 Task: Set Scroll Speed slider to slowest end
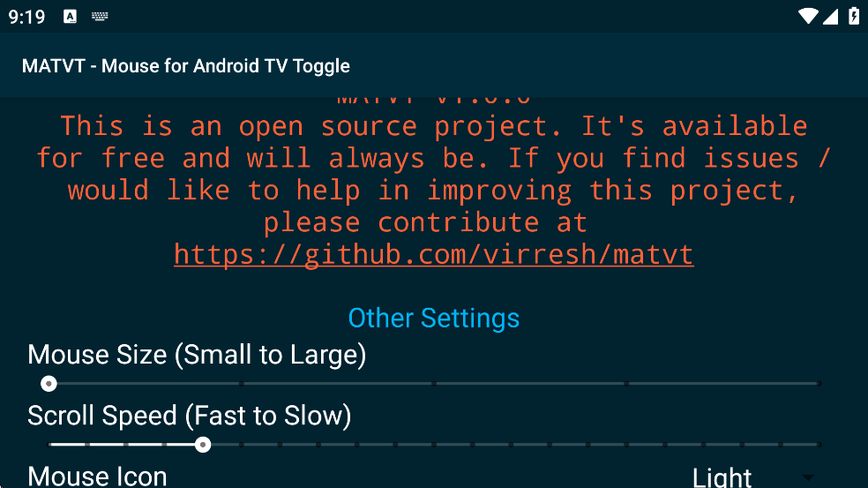click(819, 445)
